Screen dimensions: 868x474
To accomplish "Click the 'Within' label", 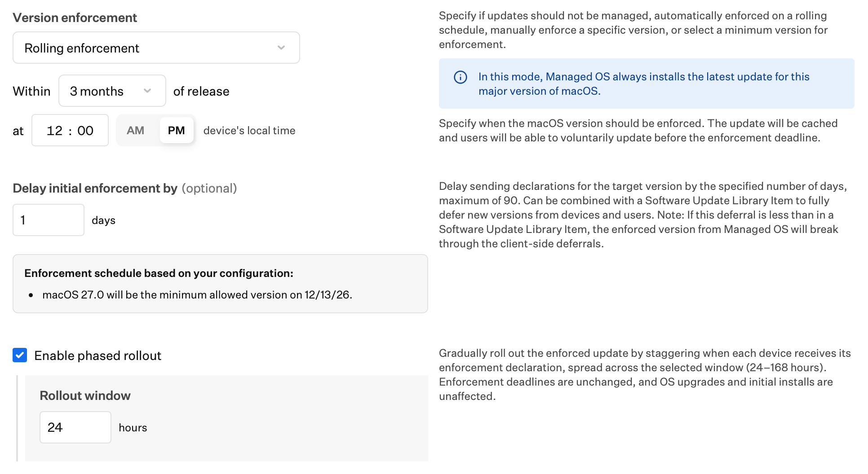I will pos(31,91).
